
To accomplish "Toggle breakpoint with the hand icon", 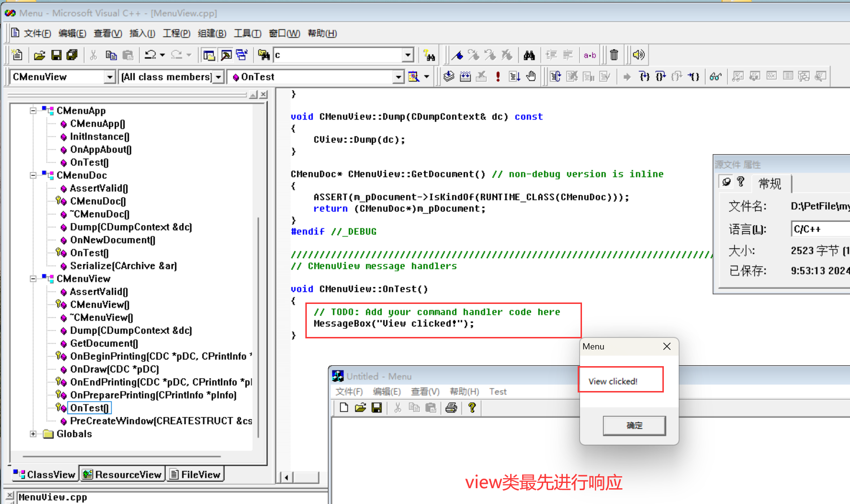I will pyautogui.click(x=531, y=76).
